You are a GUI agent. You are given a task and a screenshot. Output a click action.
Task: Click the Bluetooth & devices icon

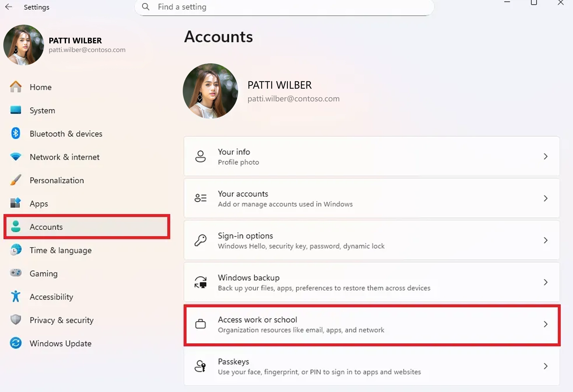coord(16,133)
